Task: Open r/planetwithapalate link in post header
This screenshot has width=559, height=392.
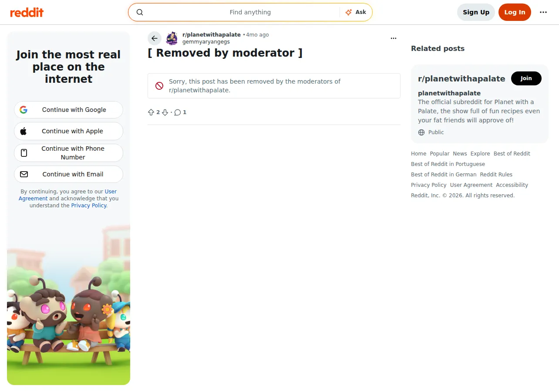Action: tap(212, 35)
